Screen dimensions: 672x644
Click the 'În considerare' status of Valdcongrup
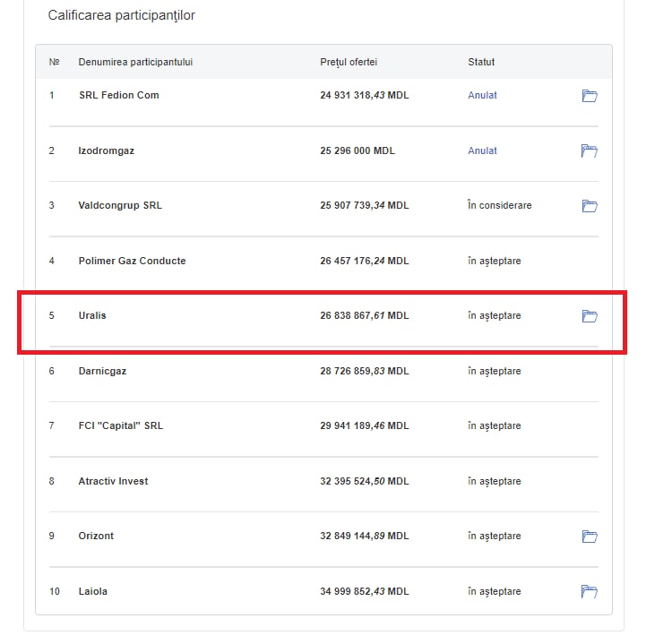(x=499, y=205)
